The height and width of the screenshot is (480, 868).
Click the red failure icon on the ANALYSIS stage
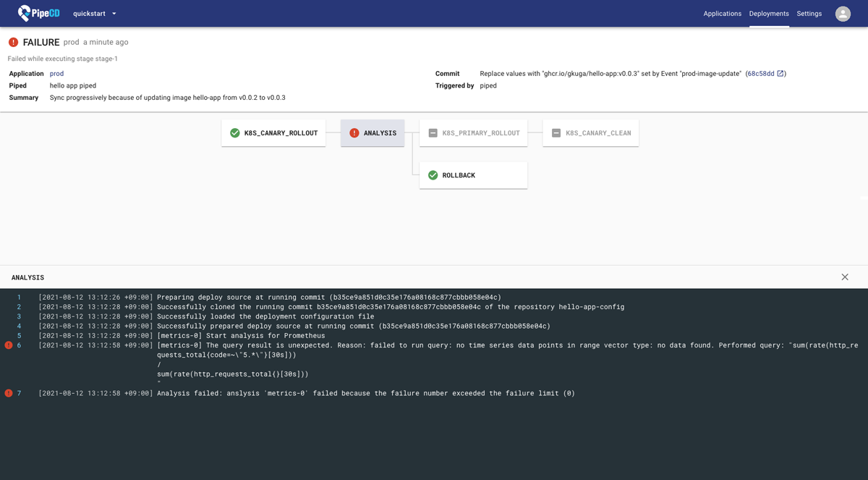pyautogui.click(x=354, y=132)
